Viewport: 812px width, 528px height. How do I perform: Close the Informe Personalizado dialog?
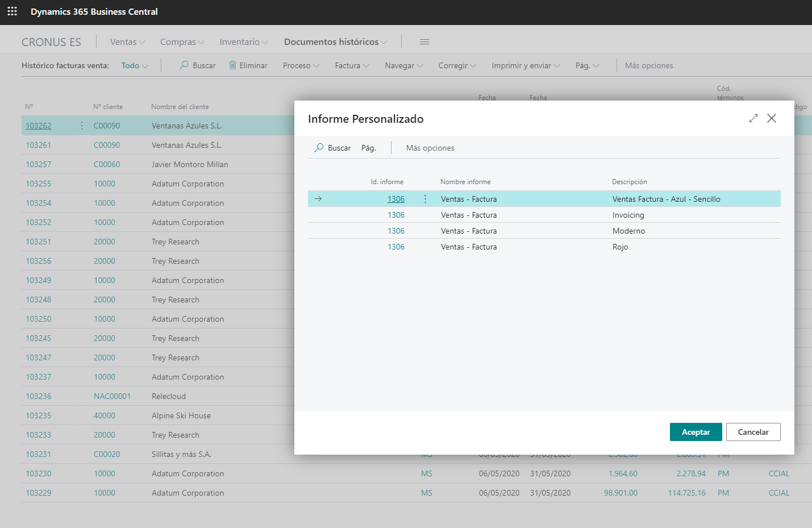tap(772, 118)
